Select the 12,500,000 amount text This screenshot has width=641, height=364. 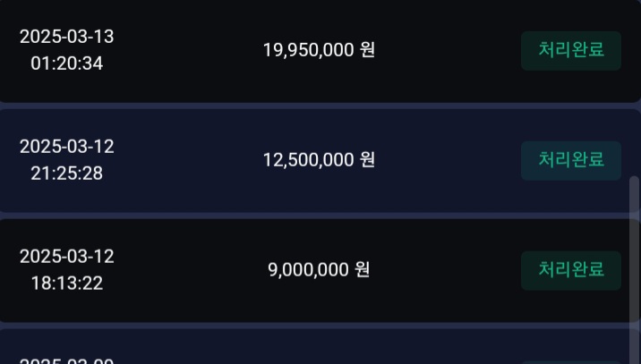point(309,160)
